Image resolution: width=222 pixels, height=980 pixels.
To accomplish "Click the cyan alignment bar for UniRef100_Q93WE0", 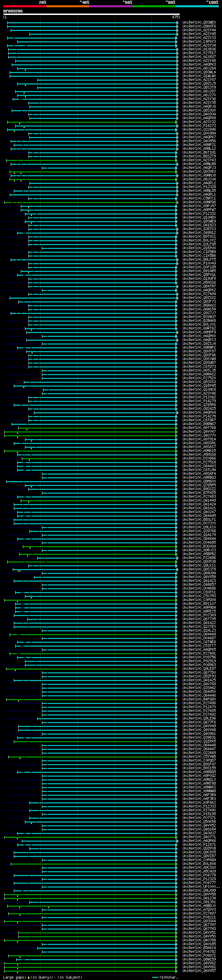I will point(93,23).
